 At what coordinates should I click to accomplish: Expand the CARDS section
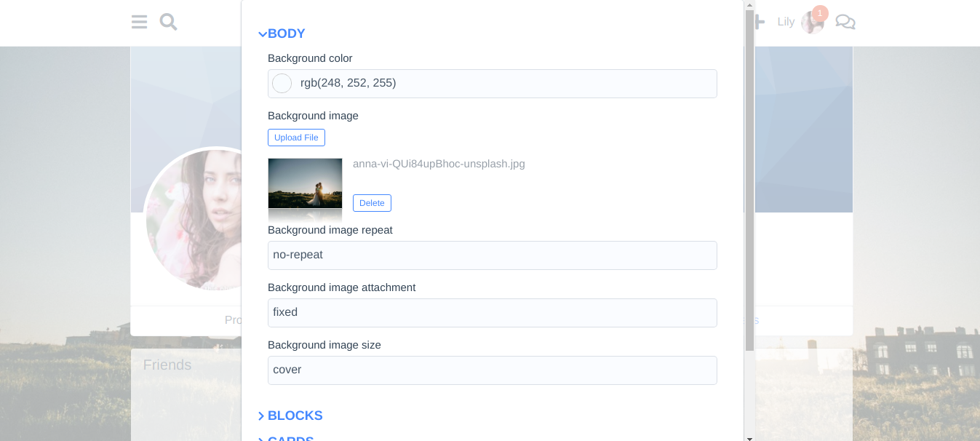point(291,439)
